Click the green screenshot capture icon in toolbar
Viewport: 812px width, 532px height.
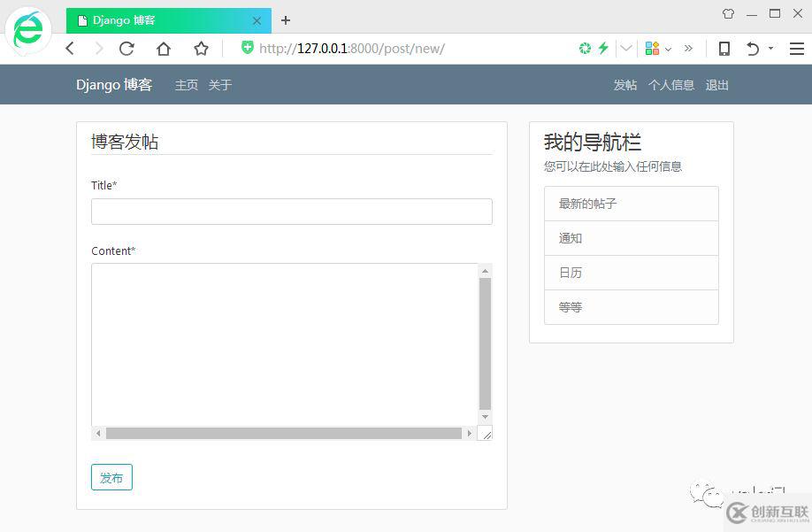click(x=585, y=49)
